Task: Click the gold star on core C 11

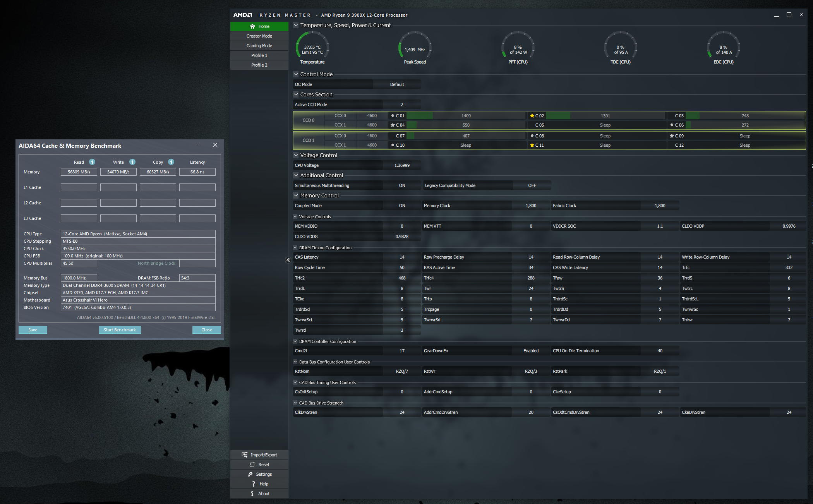Action: point(532,145)
